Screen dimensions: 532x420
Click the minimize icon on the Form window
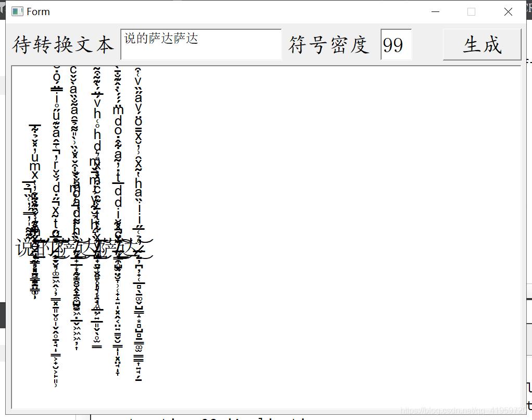(x=435, y=11)
